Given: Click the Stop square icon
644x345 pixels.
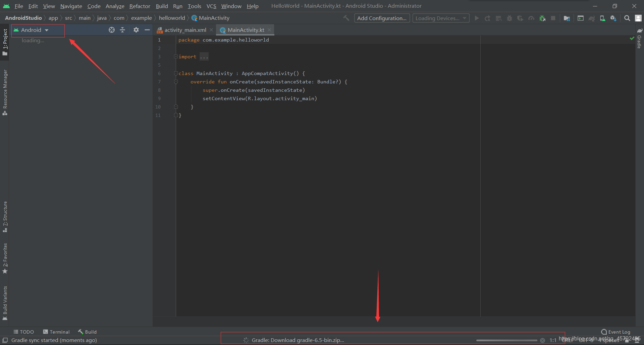Looking at the screenshot, I should coord(553,18).
